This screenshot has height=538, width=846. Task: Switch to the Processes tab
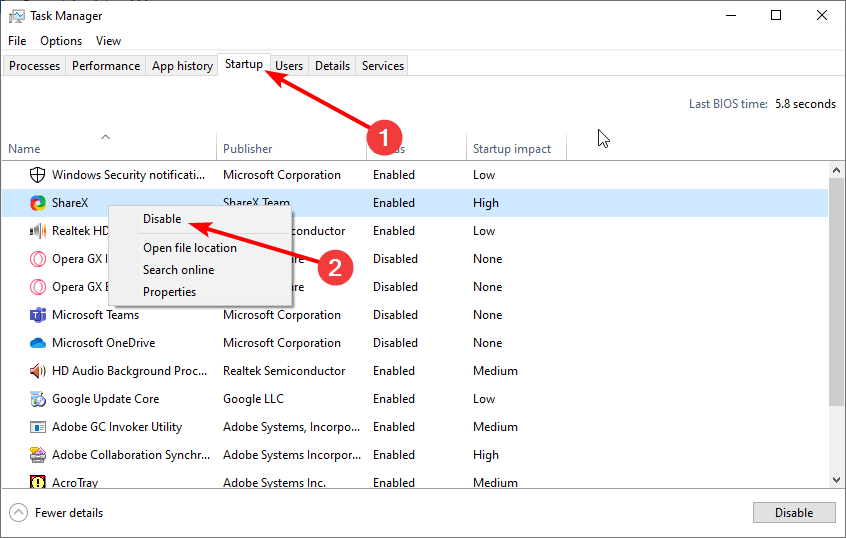click(x=35, y=66)
